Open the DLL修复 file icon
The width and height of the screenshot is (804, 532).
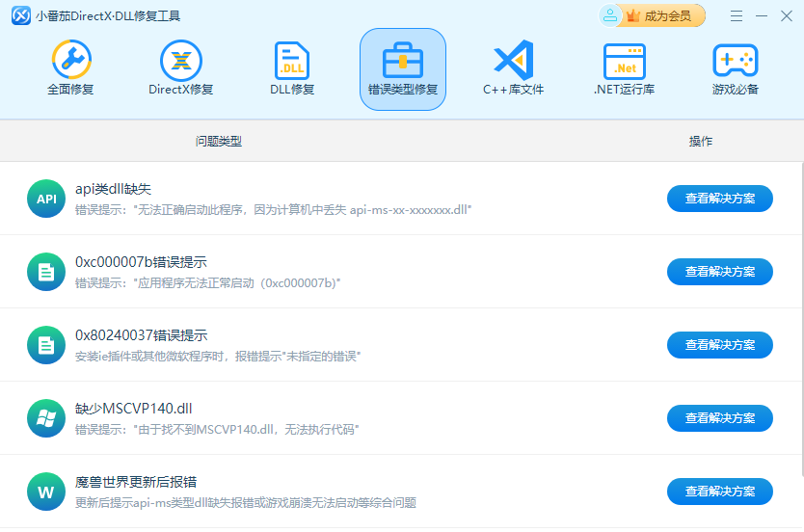coord(291,60)
